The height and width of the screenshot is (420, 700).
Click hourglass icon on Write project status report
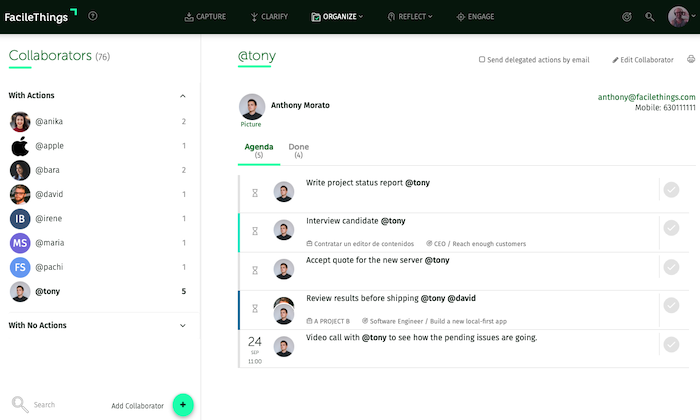tap(255, 193)
